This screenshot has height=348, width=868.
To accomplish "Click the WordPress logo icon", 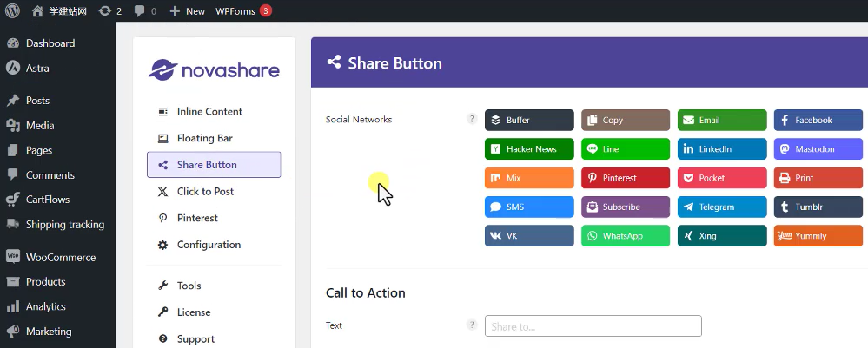I will 12,11.
